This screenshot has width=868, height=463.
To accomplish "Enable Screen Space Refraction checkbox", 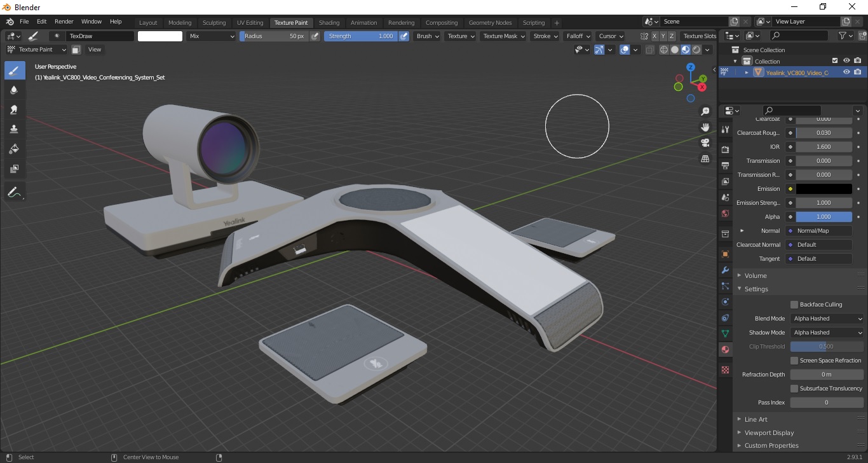I will click(x=794, y=361).
